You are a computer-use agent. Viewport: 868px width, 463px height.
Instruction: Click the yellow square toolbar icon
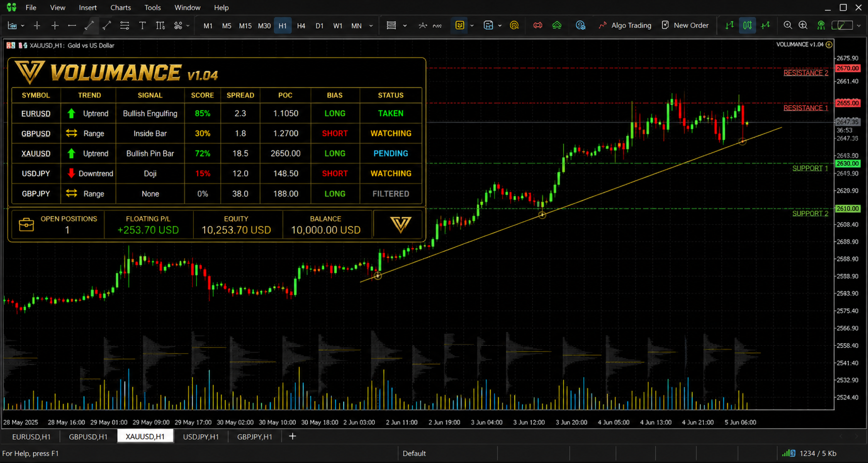[460, 25]
